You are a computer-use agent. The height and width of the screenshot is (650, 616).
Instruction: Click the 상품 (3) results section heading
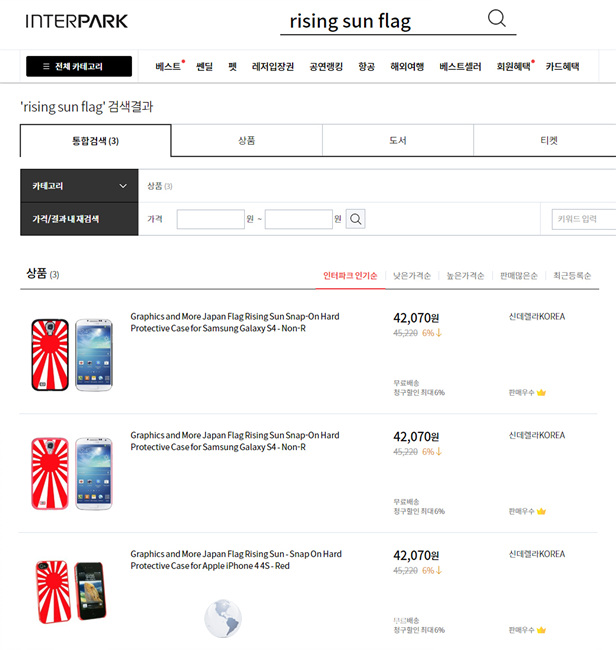[x=43, y=274]
